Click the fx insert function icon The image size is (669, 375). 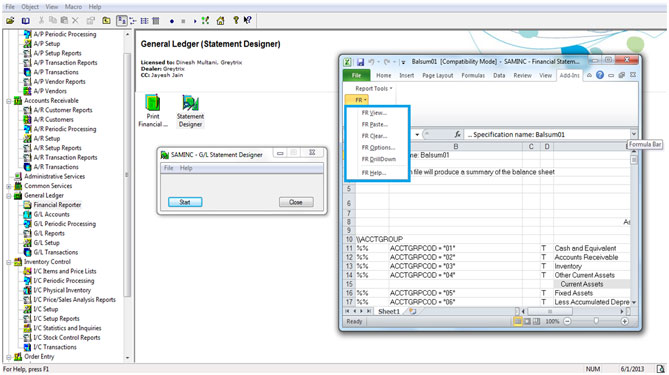[x=457, y=134]
